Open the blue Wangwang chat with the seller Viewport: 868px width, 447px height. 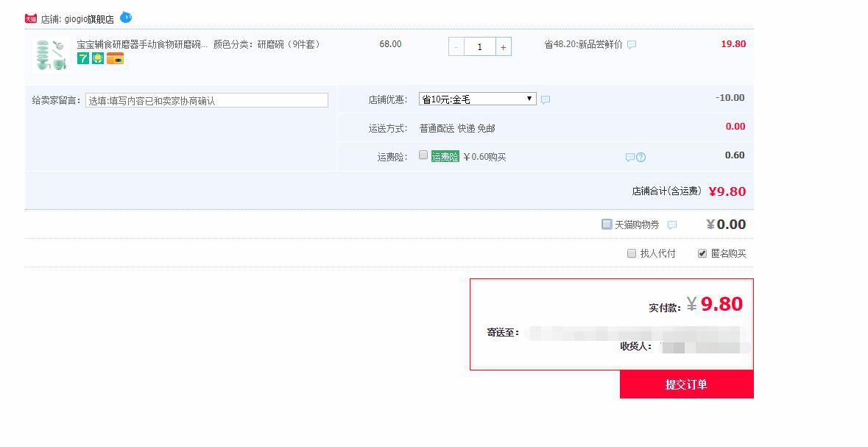coord(126,17)
